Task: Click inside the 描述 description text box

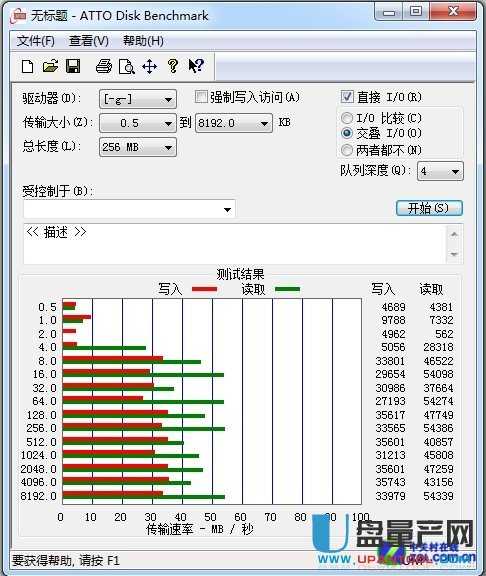Action: tap(235, 244)
